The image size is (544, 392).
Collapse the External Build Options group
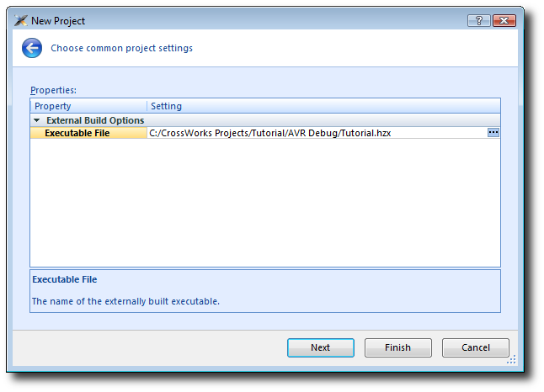click(37, 120)
